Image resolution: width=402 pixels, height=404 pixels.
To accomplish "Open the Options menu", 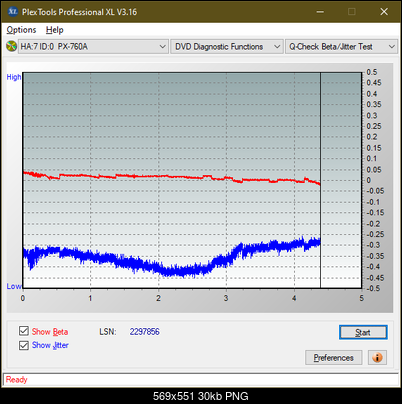I will click(21, 30).
